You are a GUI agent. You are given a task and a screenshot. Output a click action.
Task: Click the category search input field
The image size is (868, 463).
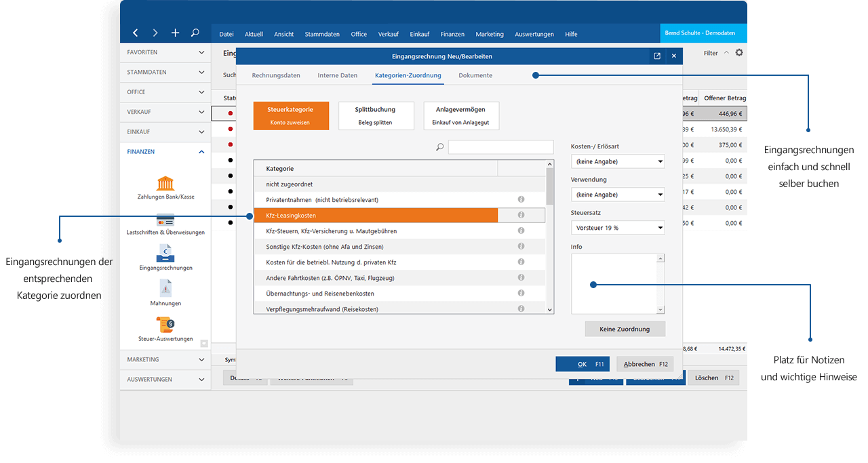500,147
